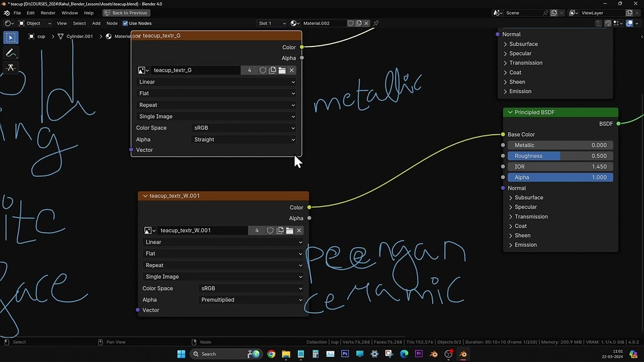The height and width of the screenshot is (362, 644).
Task: Toggle the node editor overlays button
Action: tap(630, 23)
